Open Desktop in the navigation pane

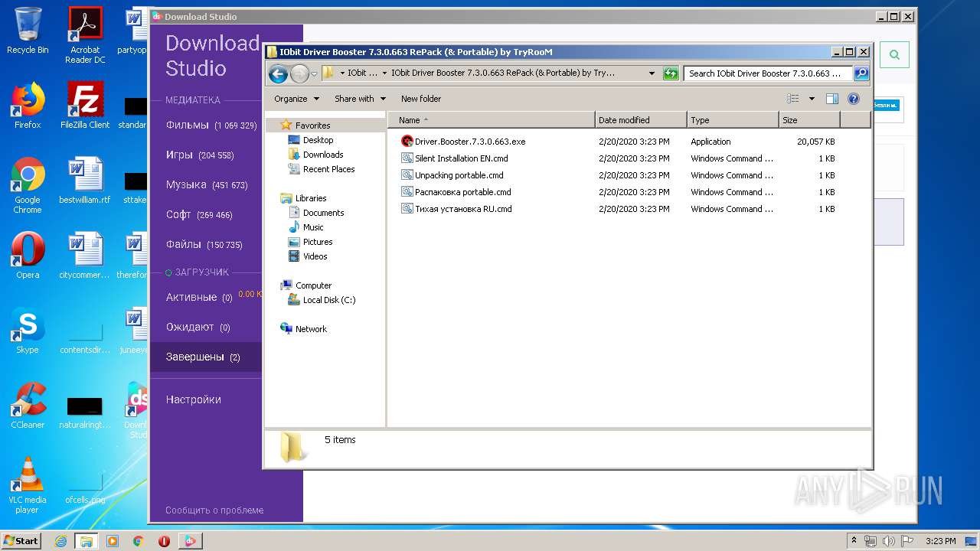tap(318, 140)
